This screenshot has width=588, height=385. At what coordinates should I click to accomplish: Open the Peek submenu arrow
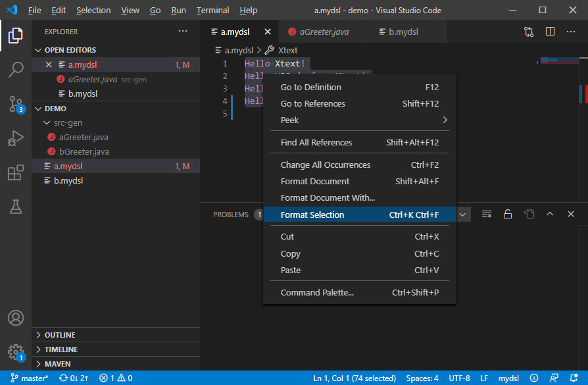pyautogui.click(x=445, y=120)
